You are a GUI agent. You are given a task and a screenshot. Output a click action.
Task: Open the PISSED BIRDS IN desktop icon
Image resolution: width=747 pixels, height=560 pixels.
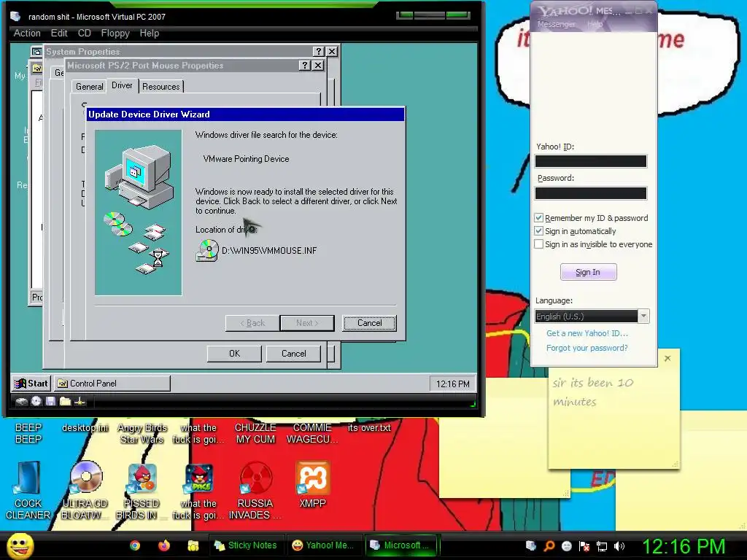coord(141,491)
